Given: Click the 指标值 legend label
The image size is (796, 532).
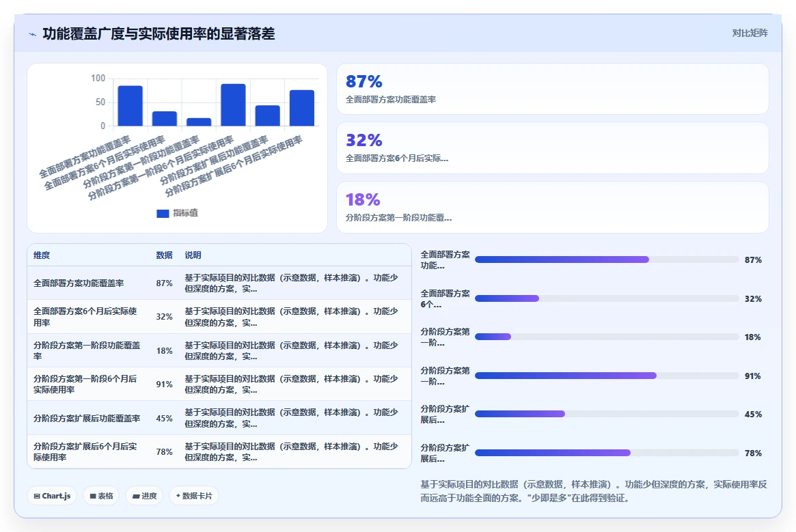Looking at the screenshot, I should [185, 213].
